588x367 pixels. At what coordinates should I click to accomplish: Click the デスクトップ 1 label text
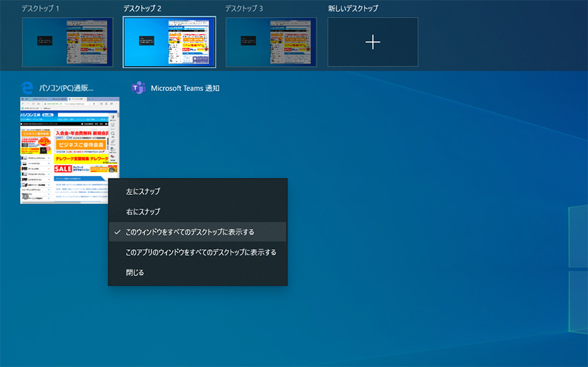tap(40, 9)
